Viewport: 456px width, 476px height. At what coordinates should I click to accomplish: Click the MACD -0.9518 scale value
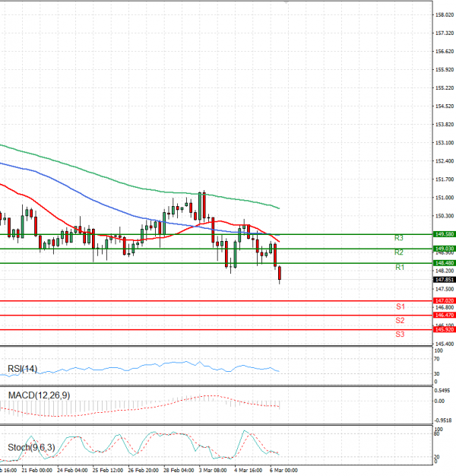[x=443, y=420]
